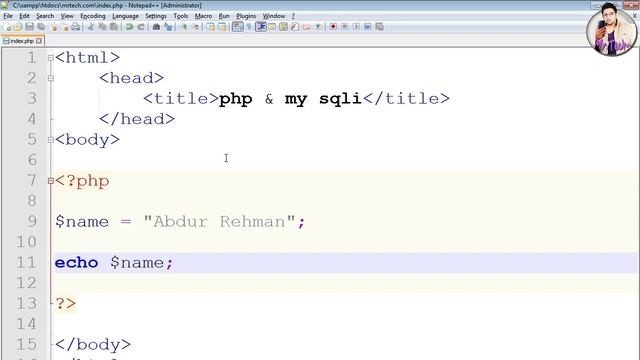Start macro recording with the red Record icon
This screenshot has height=360, width=640.
333,27
